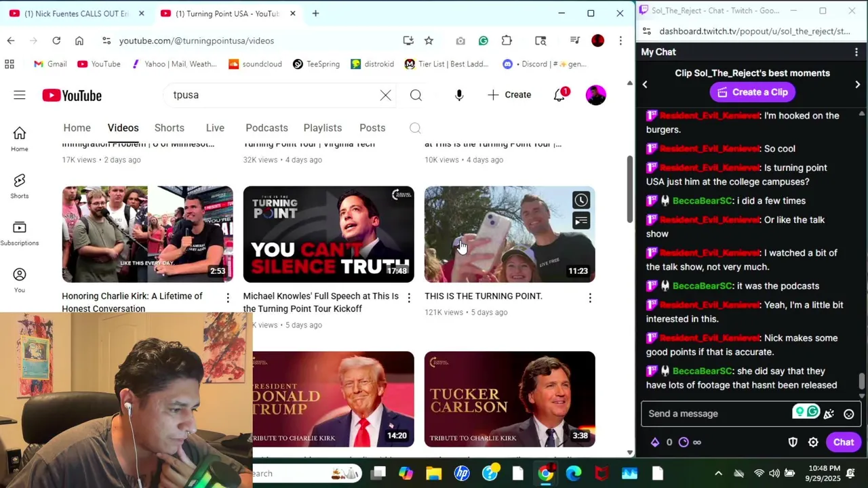Go to Home in the left sidebar
This screenshot has width=868, height=488.
(x=19, y=139)
